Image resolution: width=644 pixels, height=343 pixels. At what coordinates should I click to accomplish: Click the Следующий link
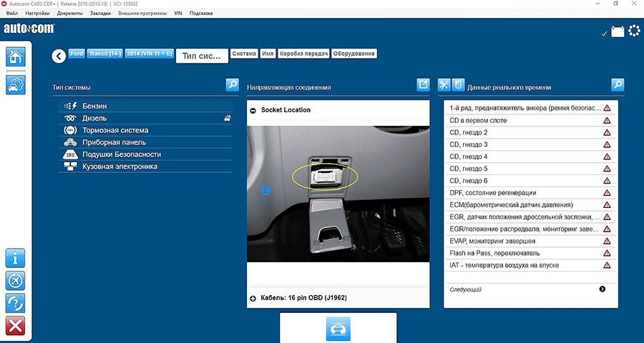click(x=465, y=289)
